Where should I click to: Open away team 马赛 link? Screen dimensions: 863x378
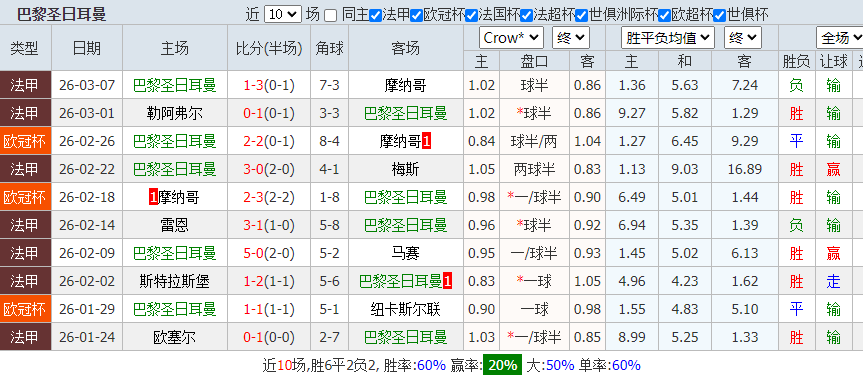[406, 254]
